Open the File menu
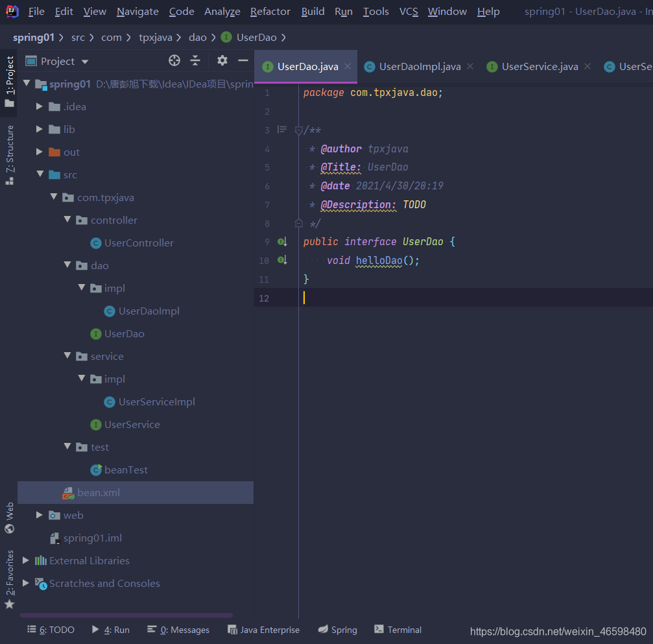The image size is (653, 644). 36,12
